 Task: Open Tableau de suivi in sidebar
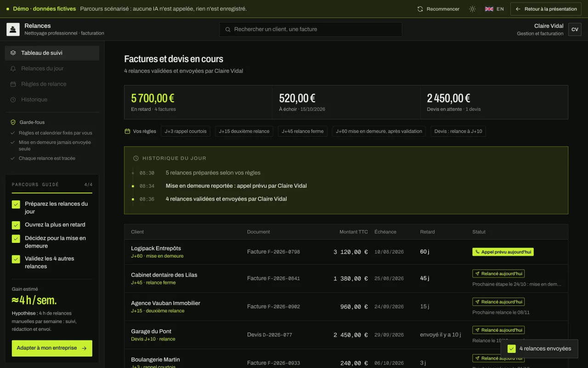[52, 53]
